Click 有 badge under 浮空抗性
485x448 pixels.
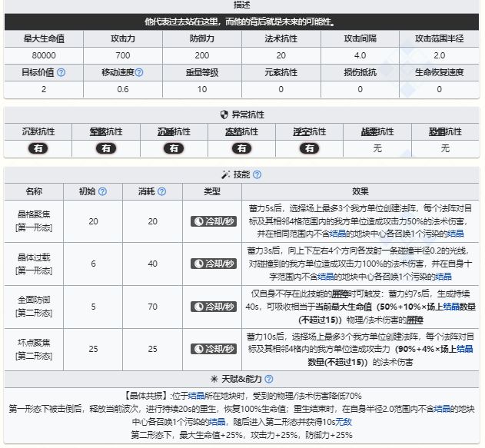[x=310, y=148]
